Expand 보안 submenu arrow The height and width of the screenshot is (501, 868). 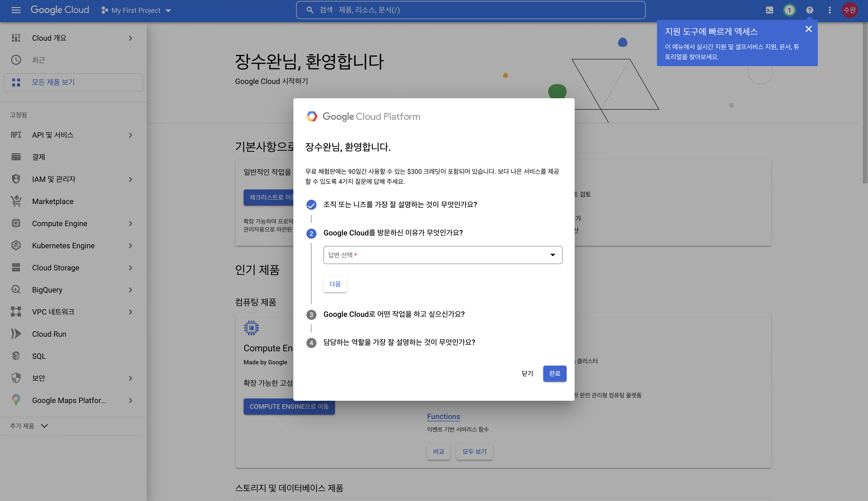[130, 378]
